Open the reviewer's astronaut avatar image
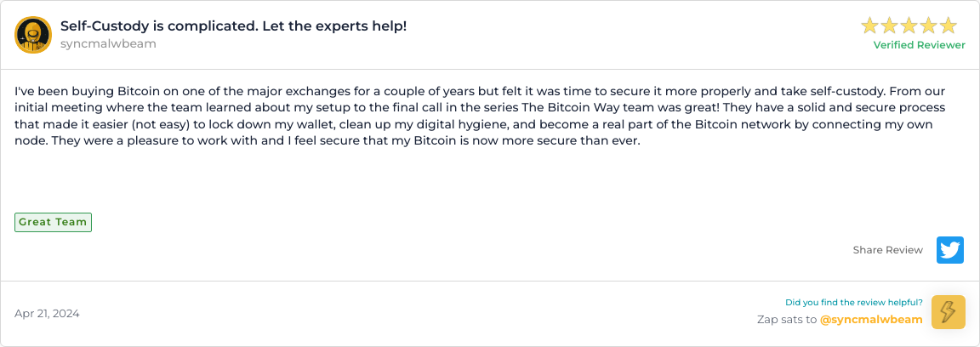980x347 pixels. 32,35
